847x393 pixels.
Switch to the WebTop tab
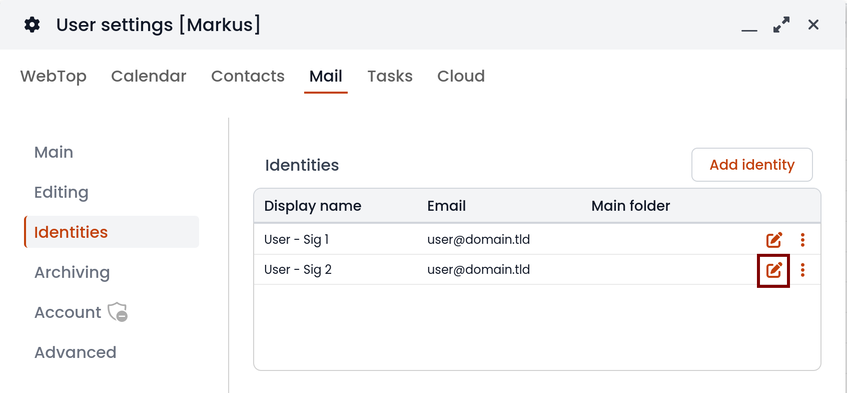53,76
